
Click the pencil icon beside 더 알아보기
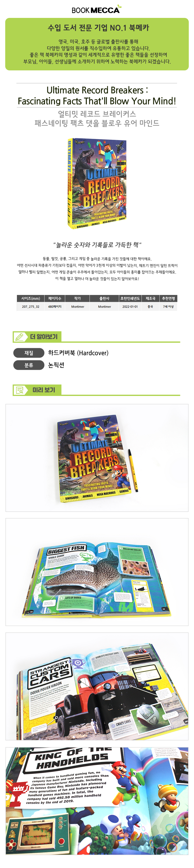(x=20, y=337)
